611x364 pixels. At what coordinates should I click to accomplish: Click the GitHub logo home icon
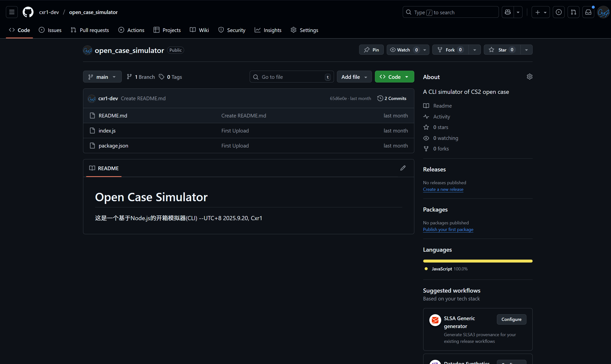28,12
